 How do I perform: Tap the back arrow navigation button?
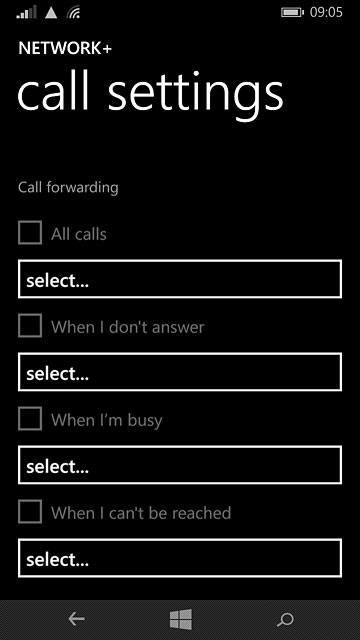click(x=76, y=620)
